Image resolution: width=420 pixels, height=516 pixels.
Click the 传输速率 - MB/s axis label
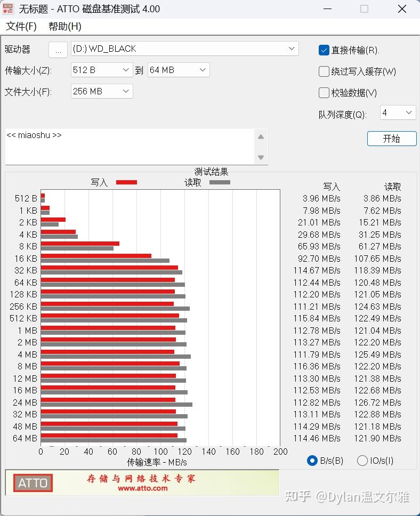pos(157,462)
